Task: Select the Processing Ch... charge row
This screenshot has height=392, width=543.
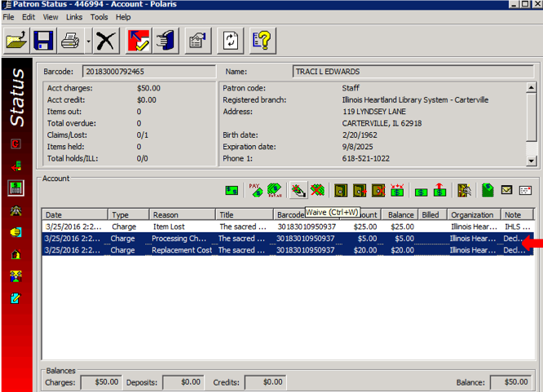Action: tap(288, 239)
